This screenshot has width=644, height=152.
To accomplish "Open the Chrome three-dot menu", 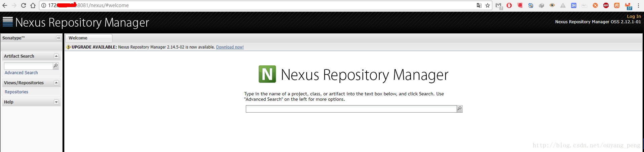I will pos(638,5).
